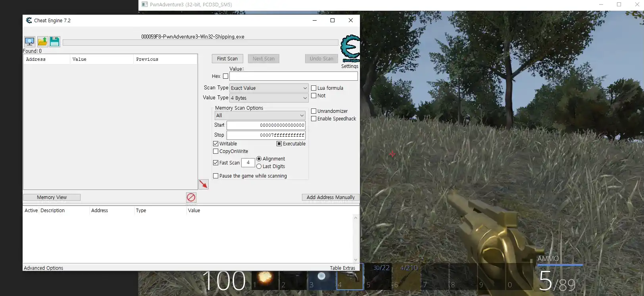The image size is (644, 296).
Task: Click the Active column header in address table
Action: (31, 211)
